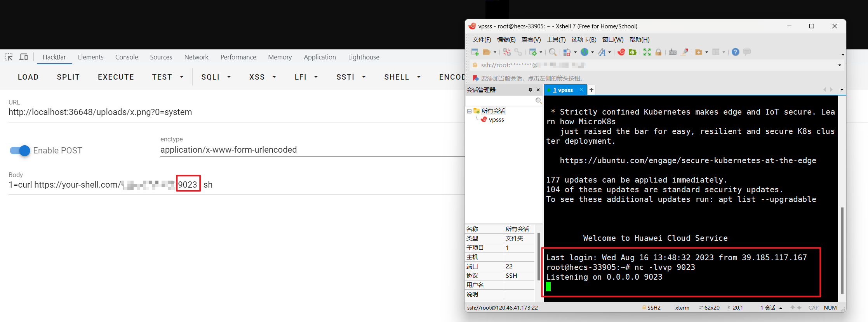Click the enctype field in HackBar
Viewport: 868px width, 322px height.
pyautogui.click(x=312, y=150)
